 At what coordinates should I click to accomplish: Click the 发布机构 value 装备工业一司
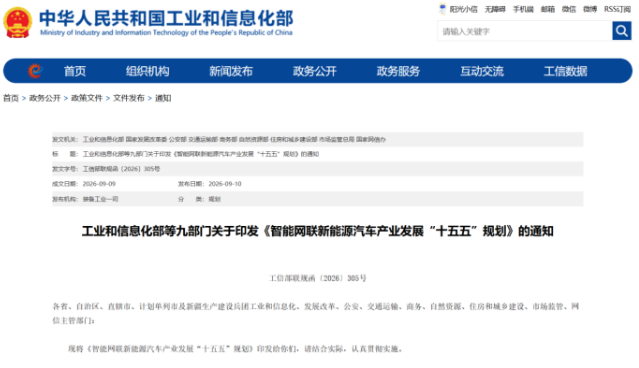(x=101, y=199)
